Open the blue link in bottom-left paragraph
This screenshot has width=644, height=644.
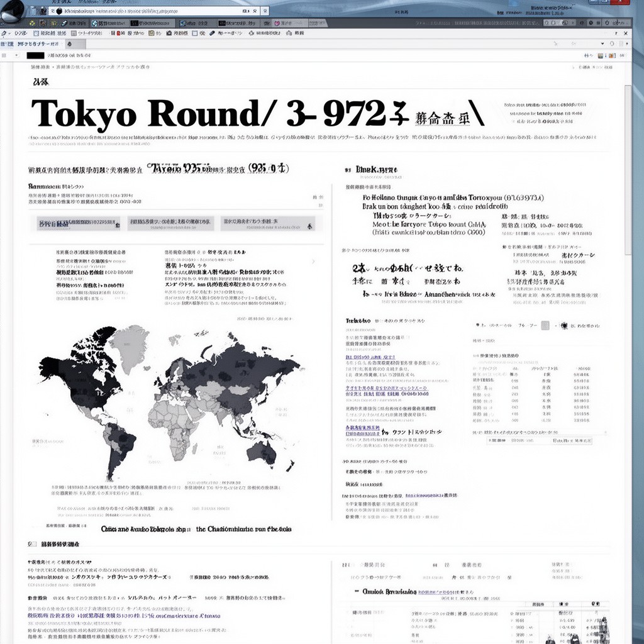coord(124,616)
